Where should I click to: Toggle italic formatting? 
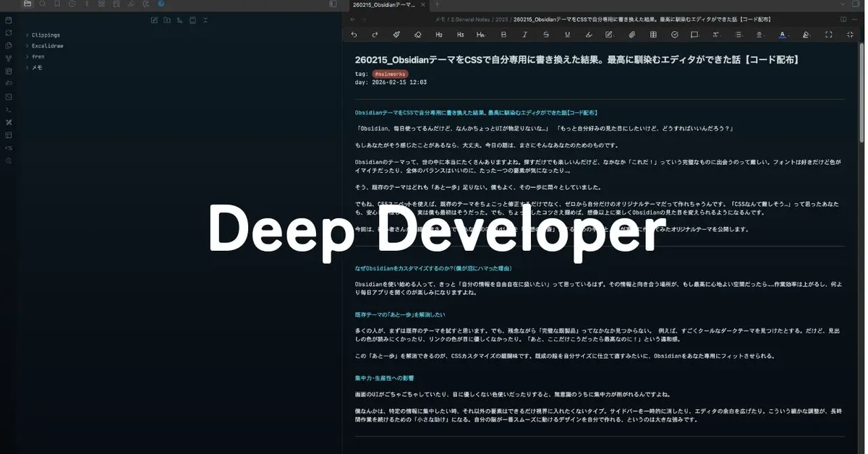tap(524, 34)
